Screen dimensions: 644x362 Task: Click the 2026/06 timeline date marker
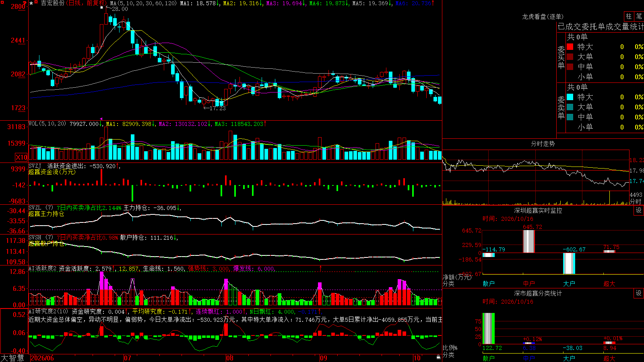pos(42,358)
